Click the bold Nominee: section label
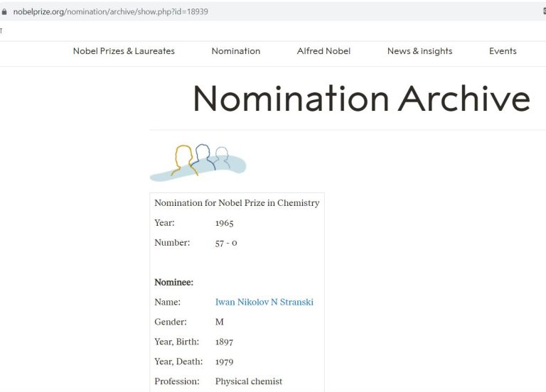This screenshot has width=546, height=392. point(173,283)
